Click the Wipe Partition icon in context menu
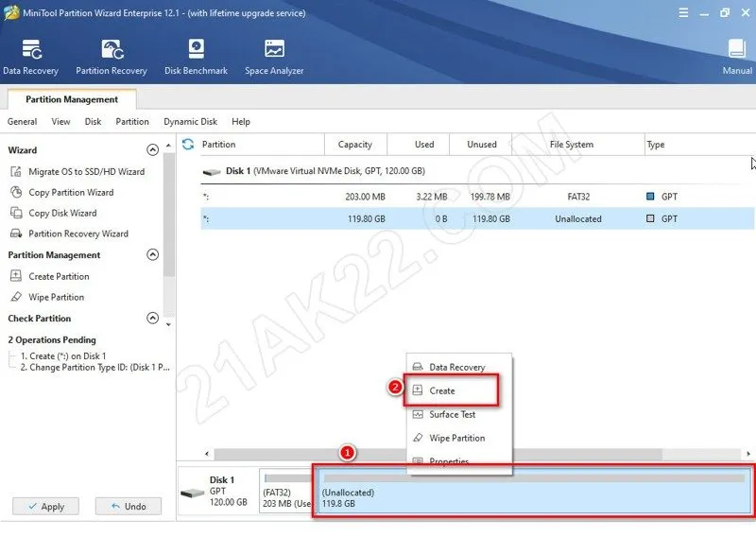Viewport: 756px width, 537px height. (x=418, y=438)
